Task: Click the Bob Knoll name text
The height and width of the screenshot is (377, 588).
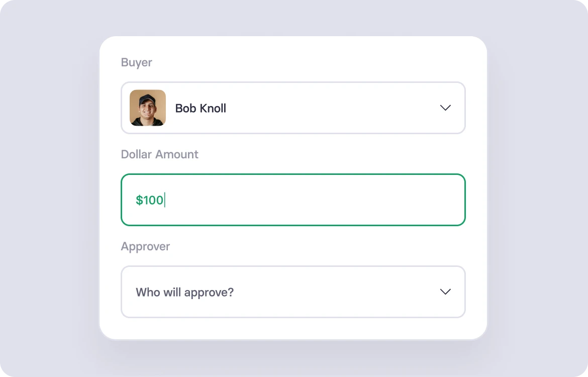Action: (201, 108)
